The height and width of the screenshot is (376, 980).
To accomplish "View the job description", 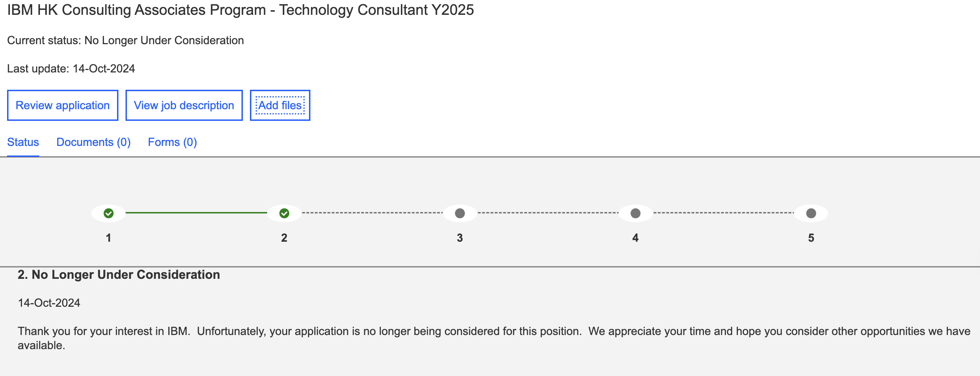I will [184, 105].
